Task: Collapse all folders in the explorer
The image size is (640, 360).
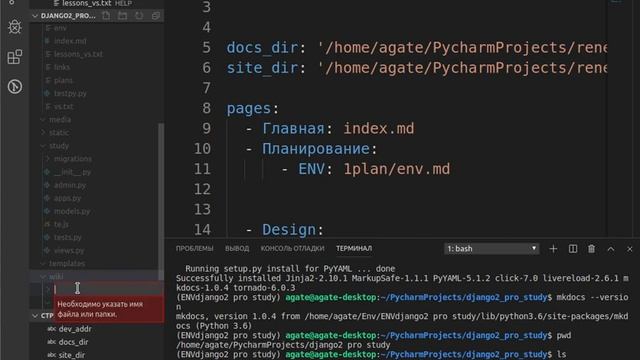Action: [156, 16]
